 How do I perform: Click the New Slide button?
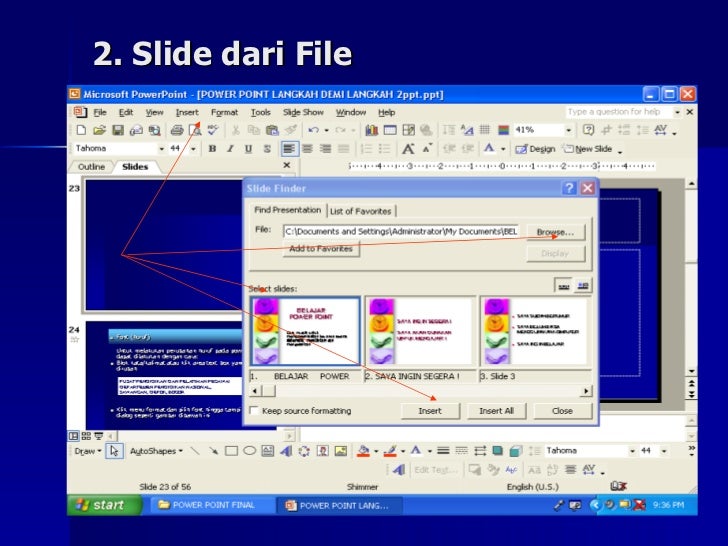click(x=587, y=149)
